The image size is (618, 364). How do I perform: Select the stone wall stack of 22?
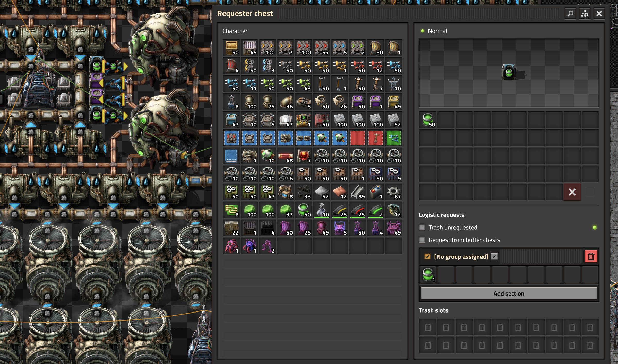click(231, 228)
